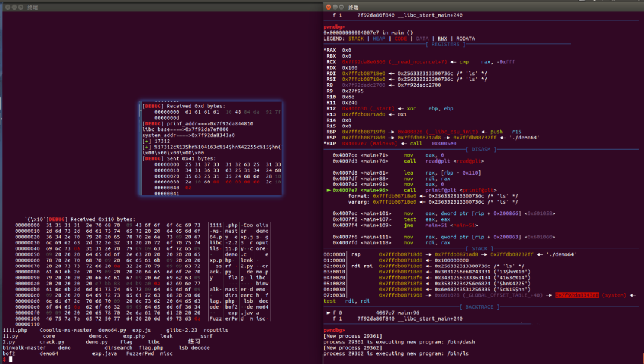This screenshot has height=364, width=644.
Task: Click the RDX register value 0x100
Action: click(x=349, y=68)
